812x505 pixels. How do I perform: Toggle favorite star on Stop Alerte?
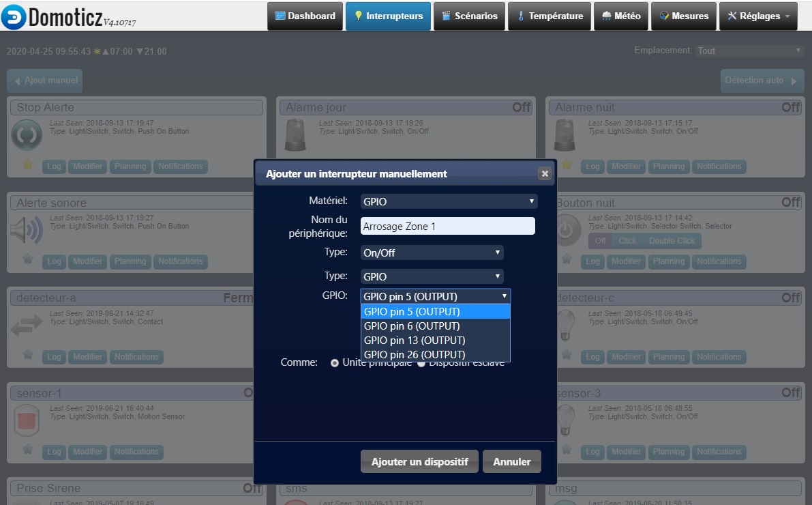(28, 164)
